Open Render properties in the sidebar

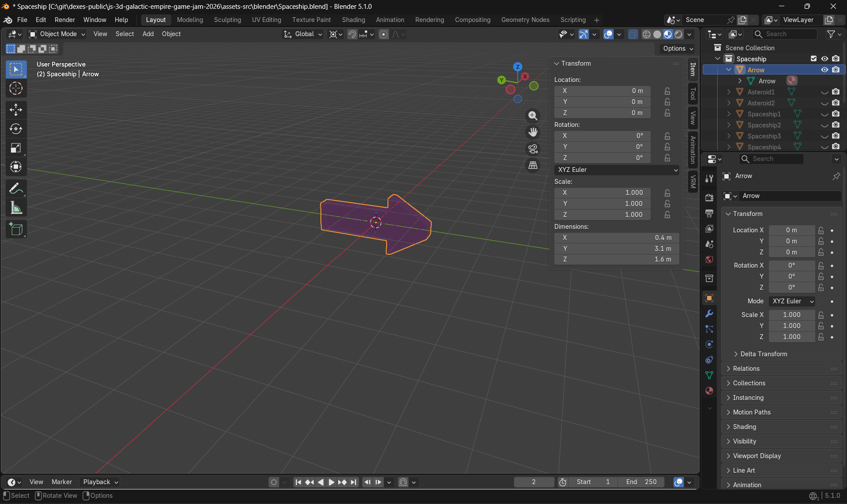pyautogui.click(x=709, y=198)
